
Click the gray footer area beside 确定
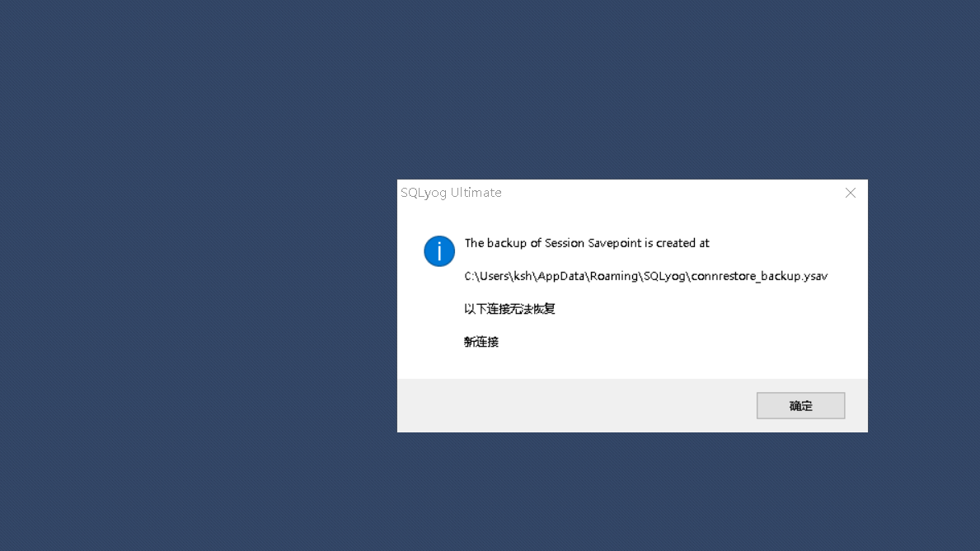[575, 405]
